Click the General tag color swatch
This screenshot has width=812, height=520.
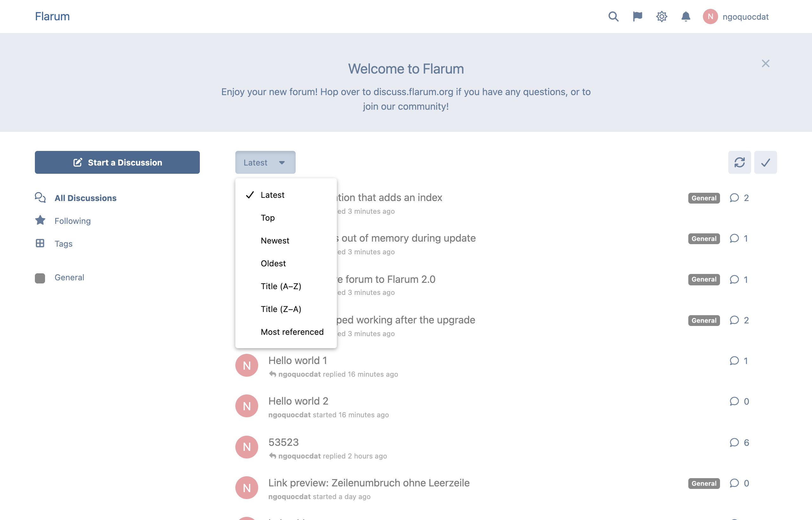(x=40, y=278)
